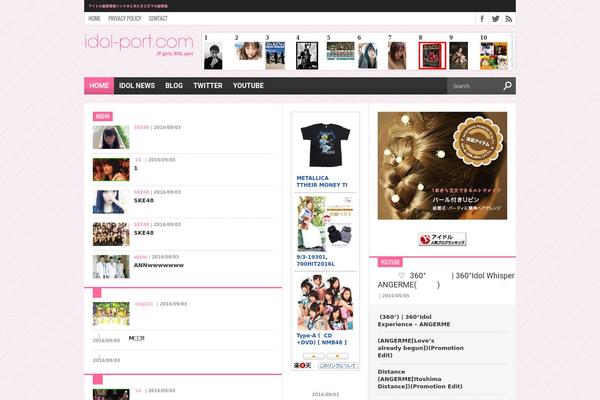Open BLOG navigation tab

click(174, 86)
